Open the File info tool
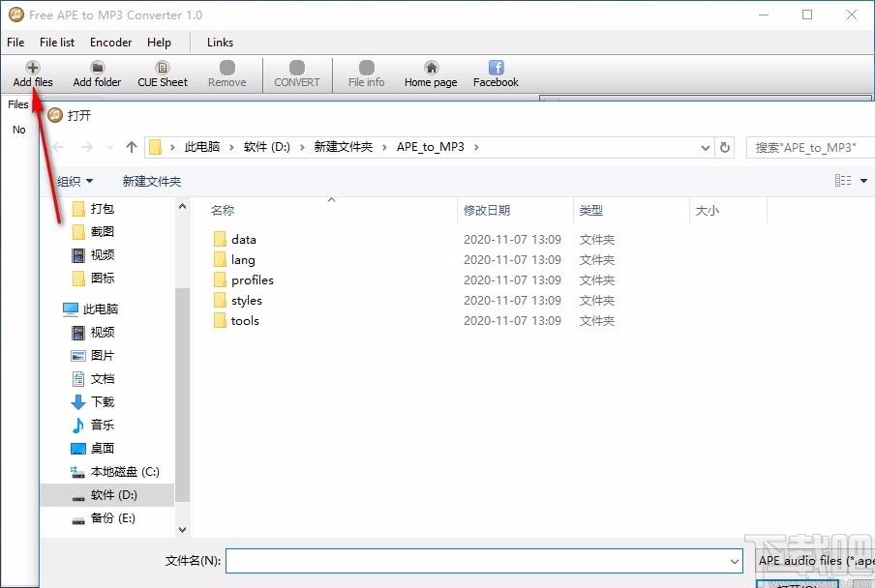Image resolution: width=875 pixels, height=588 pixels. coord(366,74)
